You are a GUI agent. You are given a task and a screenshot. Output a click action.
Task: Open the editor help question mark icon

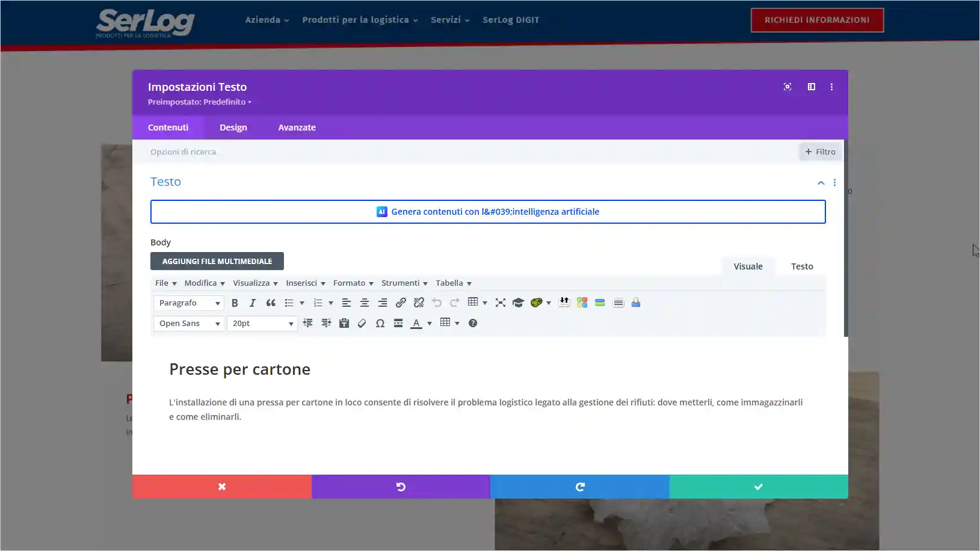473,324
